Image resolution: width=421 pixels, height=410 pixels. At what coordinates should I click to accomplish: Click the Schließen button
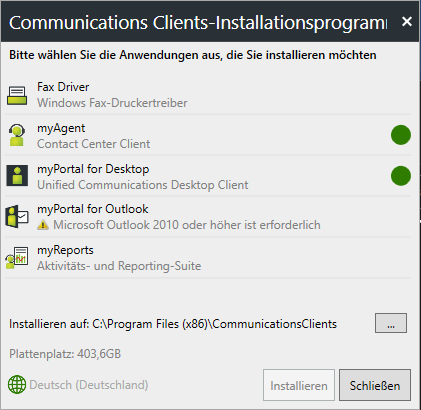pyautogui.click(x=375, y=385)
